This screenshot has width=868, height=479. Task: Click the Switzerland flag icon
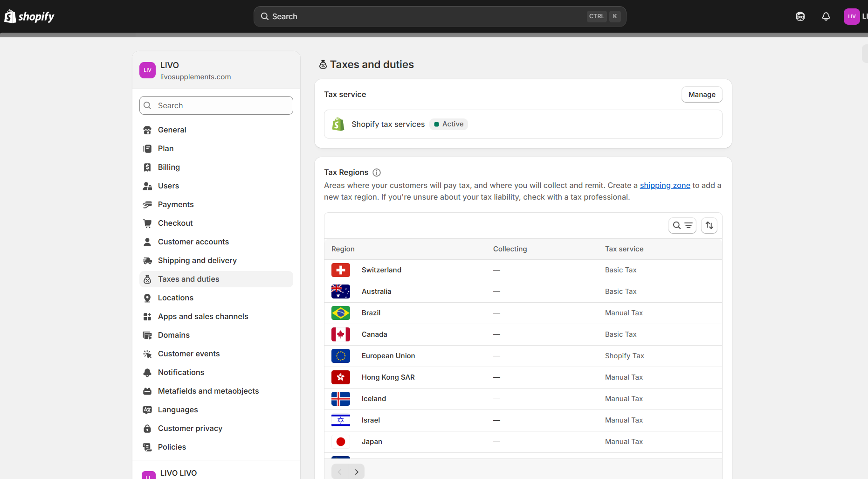(x=341, y=270)
